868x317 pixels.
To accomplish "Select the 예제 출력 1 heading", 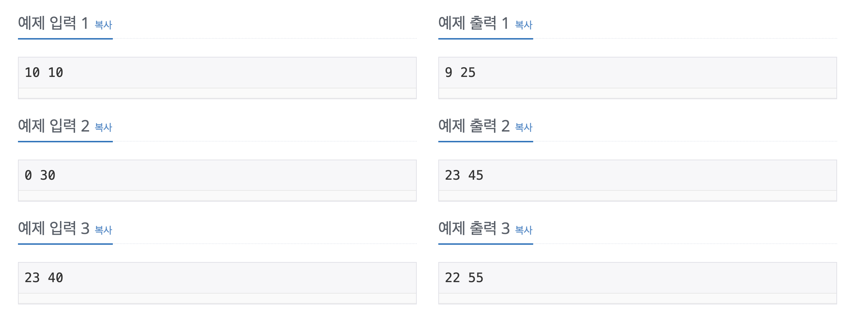I will [x=474, y=23].
